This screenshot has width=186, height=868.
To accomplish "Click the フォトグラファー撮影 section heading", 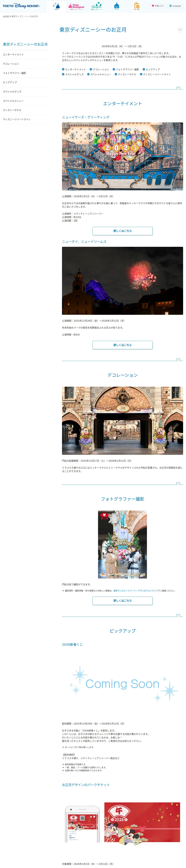I will click(x=123, y=499).
